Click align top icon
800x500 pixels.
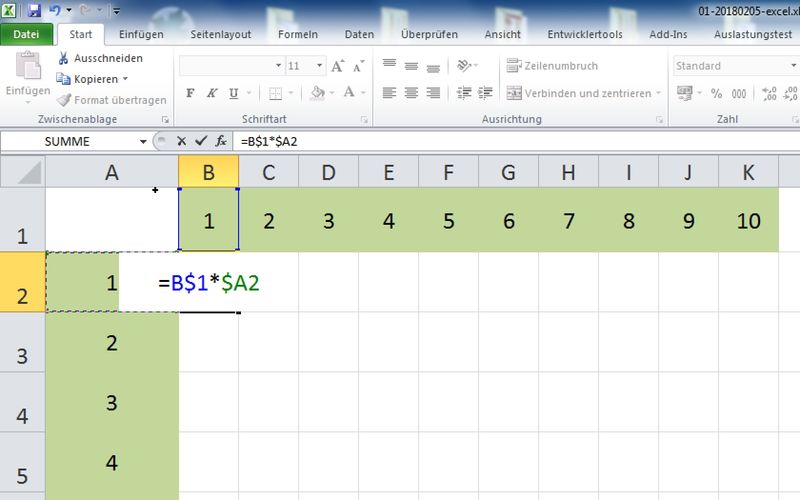(389, 64)
